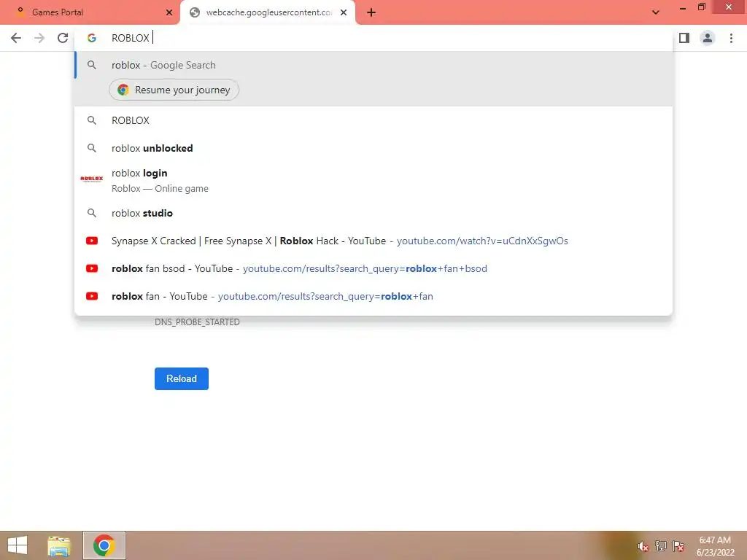Choose the 'roblox unblocked' suggestion

tap(373, 148)
